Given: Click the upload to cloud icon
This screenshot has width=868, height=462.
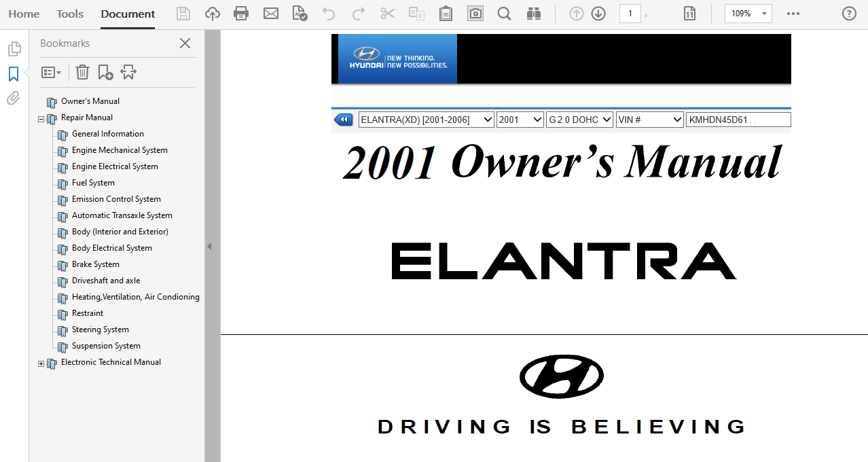Looking at the screenshot, I should click(213, 14).
